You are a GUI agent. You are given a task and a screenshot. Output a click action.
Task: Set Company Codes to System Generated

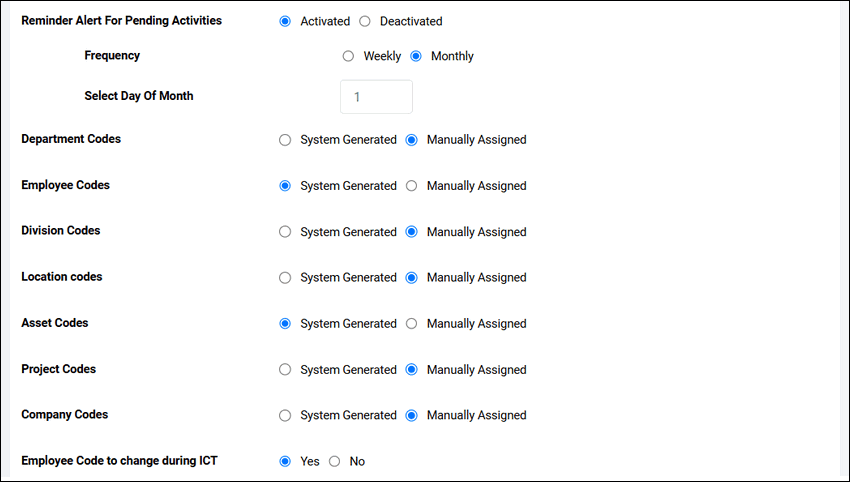point(285,415)
